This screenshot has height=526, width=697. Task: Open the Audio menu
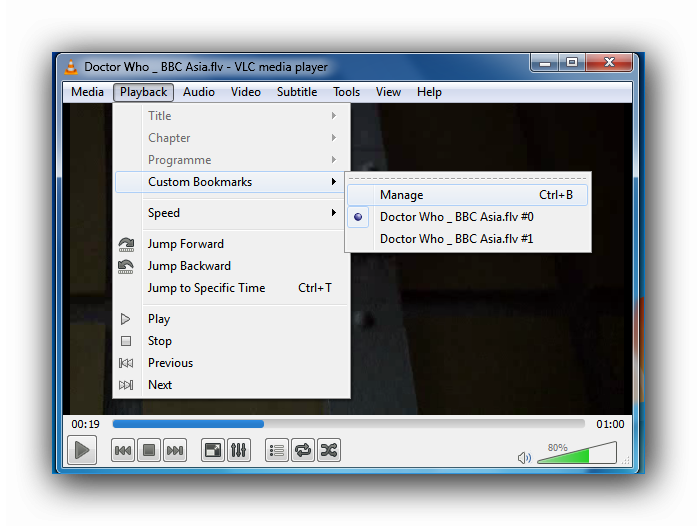199,92
